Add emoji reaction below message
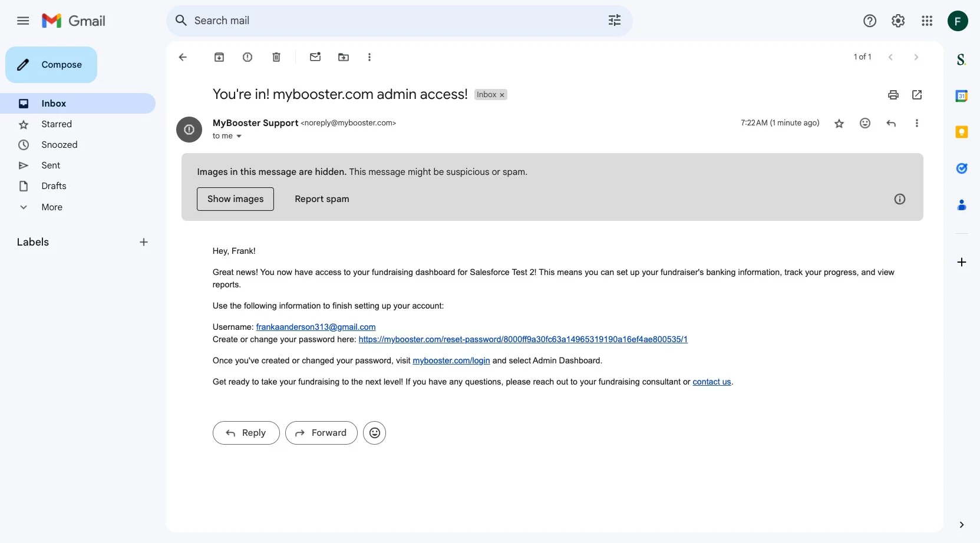Viewport: 980px width, 543px height. click(x=375, y=433)
